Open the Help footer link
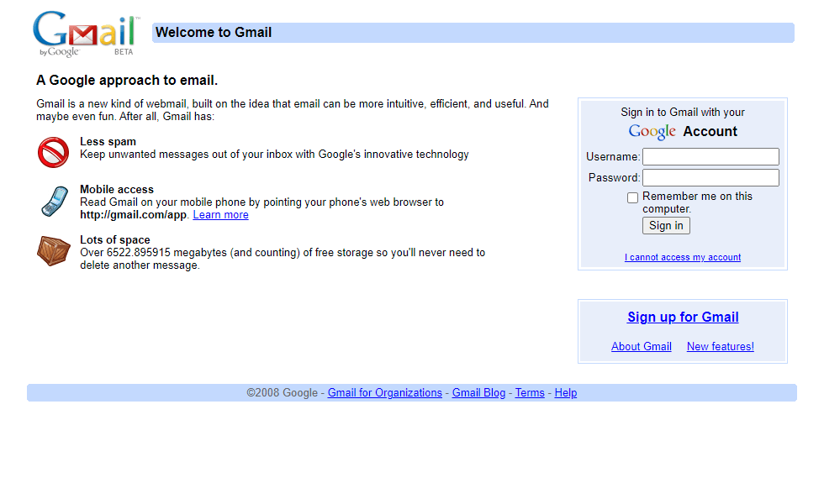 565,393
